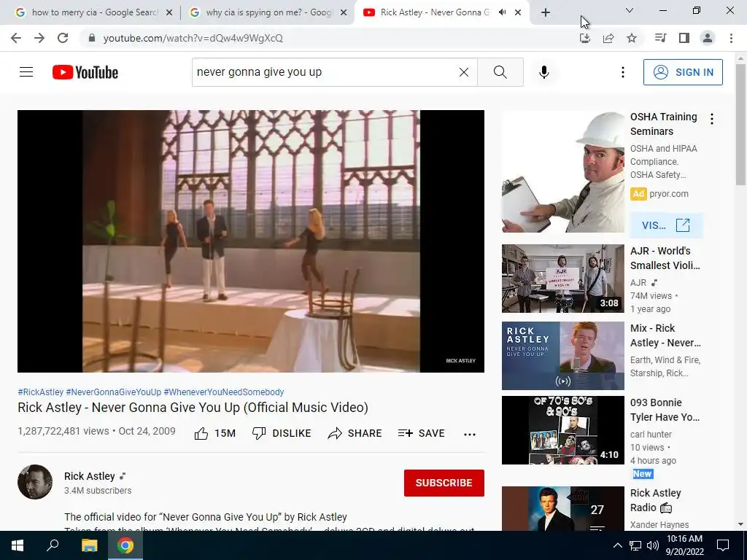Viewport: 747px width, 560px height.
Task: Clear the search box with X icon
Action: [x=463, y=72]
